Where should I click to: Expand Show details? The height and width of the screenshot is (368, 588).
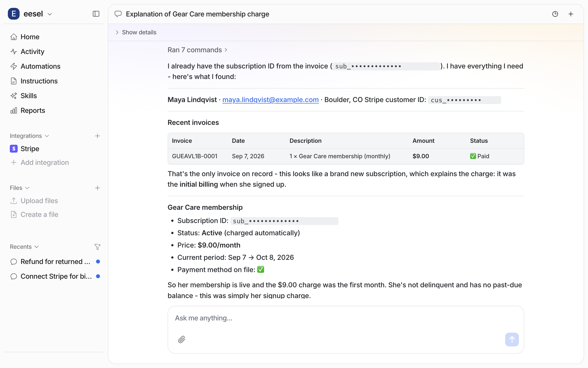click(x=136, y=32)
